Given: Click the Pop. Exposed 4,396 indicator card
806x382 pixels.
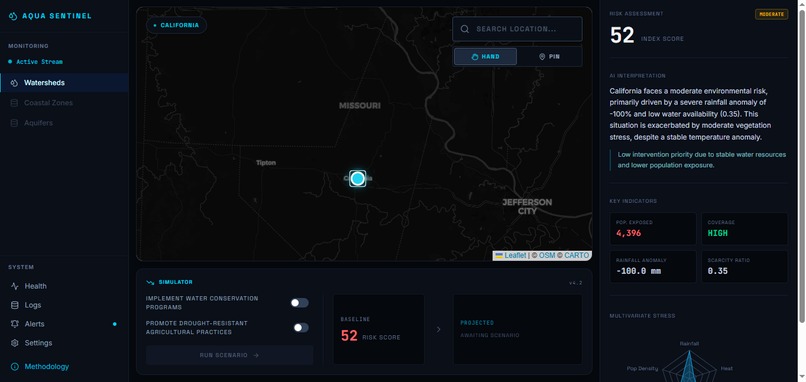Looking at the screenshot, I should tap(653, 229).
